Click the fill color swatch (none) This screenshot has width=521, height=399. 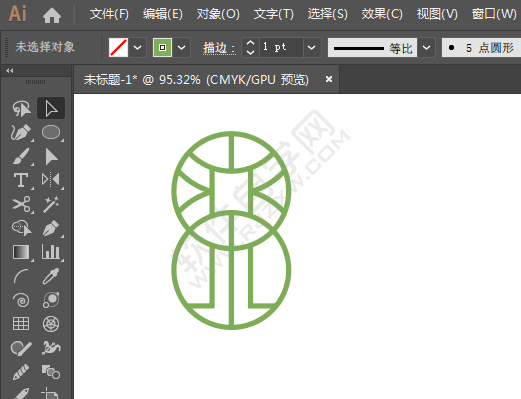118,48
